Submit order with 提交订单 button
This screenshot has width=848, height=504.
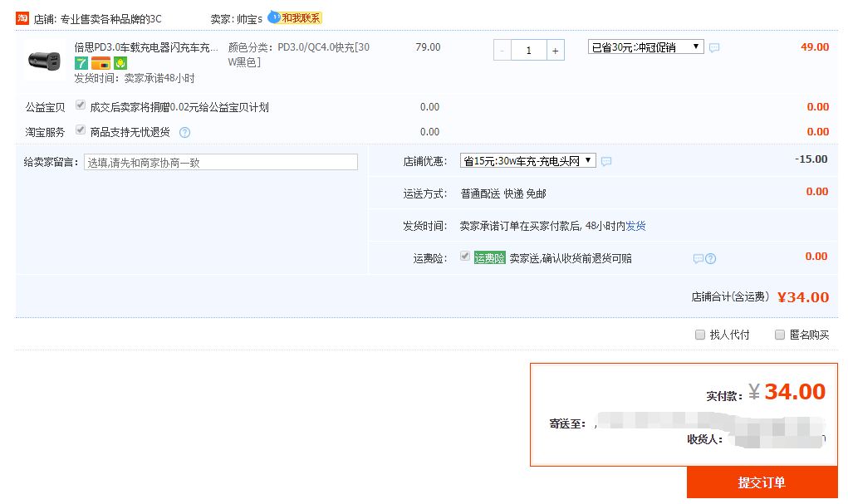[762, 482]
